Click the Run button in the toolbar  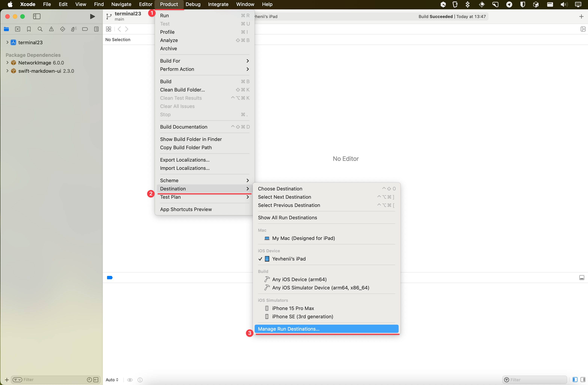pyautogui.click(x=92, y=16)
